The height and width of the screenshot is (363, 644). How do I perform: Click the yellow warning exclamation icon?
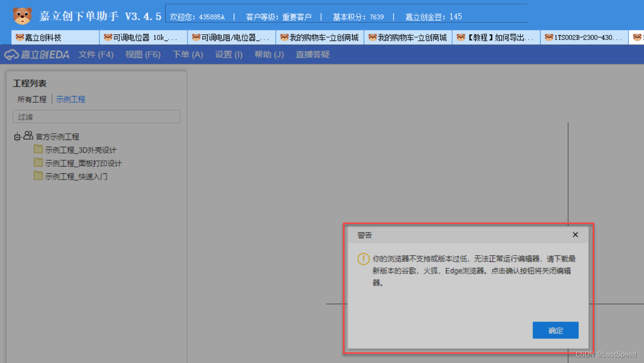(x=363, y=259)
